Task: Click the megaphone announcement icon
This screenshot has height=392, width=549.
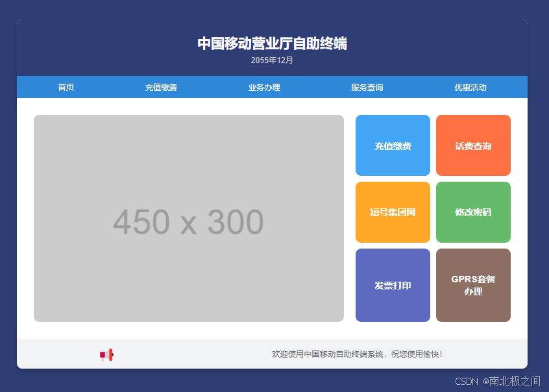Action: point(106,354)
